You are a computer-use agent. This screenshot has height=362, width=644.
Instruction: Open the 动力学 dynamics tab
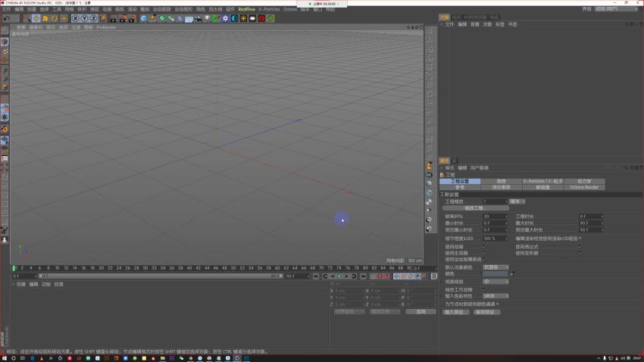tap(584, 181)
